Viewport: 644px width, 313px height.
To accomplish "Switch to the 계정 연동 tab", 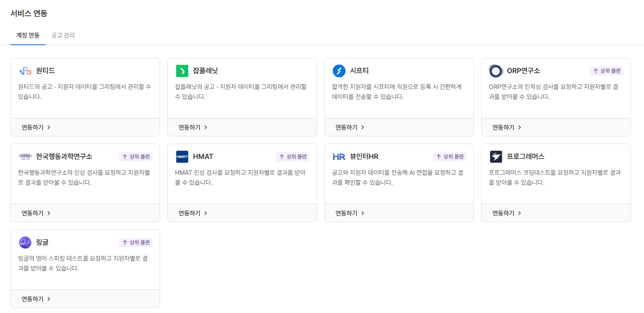I will [28, 35].
